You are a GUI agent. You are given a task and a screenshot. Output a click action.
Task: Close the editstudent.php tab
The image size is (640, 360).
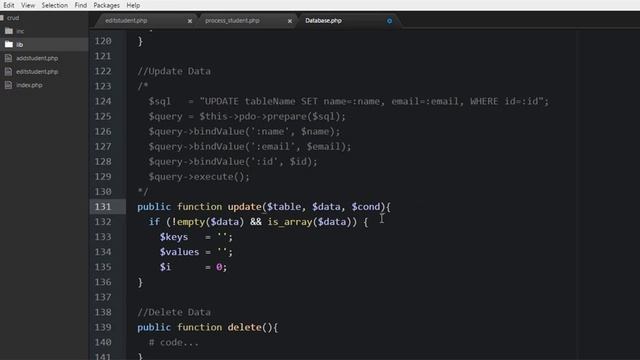pos(190,21)
